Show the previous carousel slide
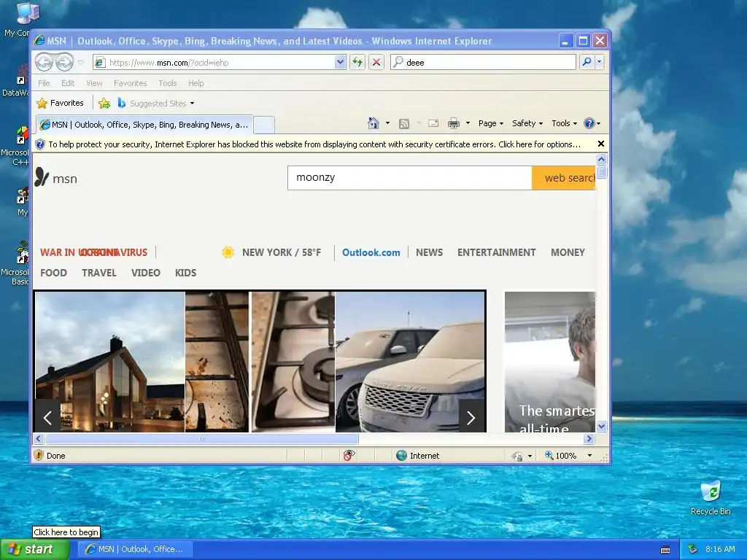747x560 pixels. pos(47,418)
